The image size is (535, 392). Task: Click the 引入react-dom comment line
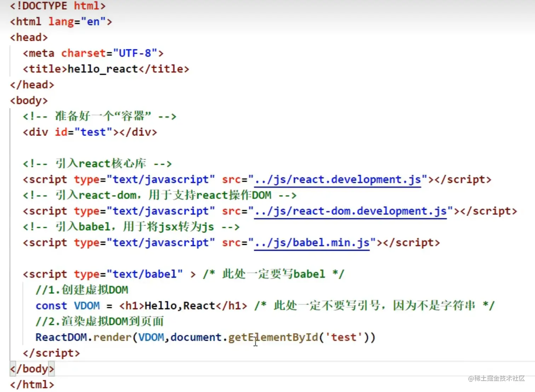click(x=160, y=195)
